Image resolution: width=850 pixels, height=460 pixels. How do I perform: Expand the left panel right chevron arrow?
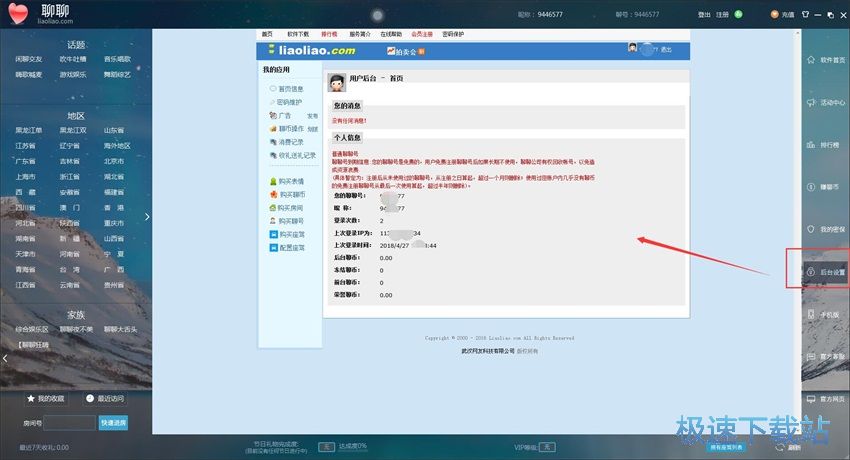click(147, 217)
